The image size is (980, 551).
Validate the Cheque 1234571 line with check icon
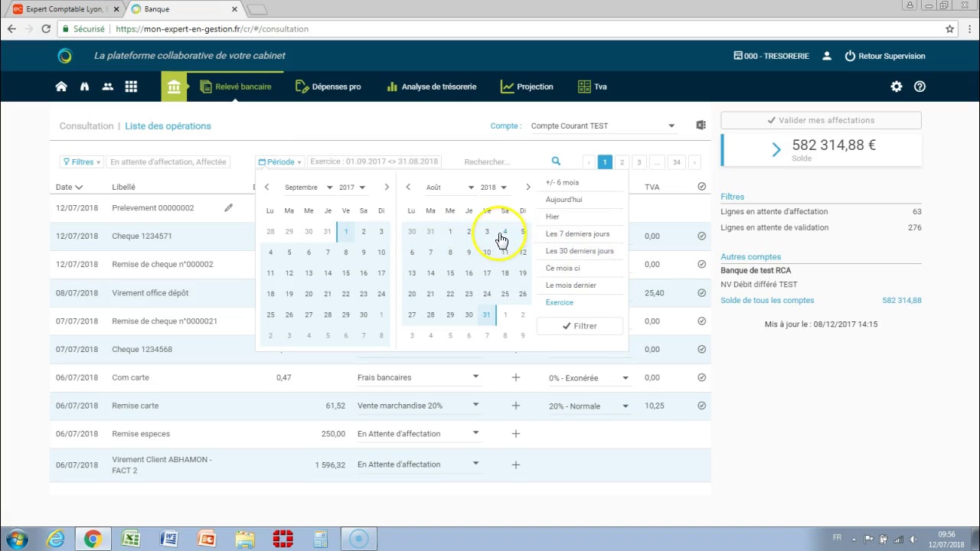701,236
